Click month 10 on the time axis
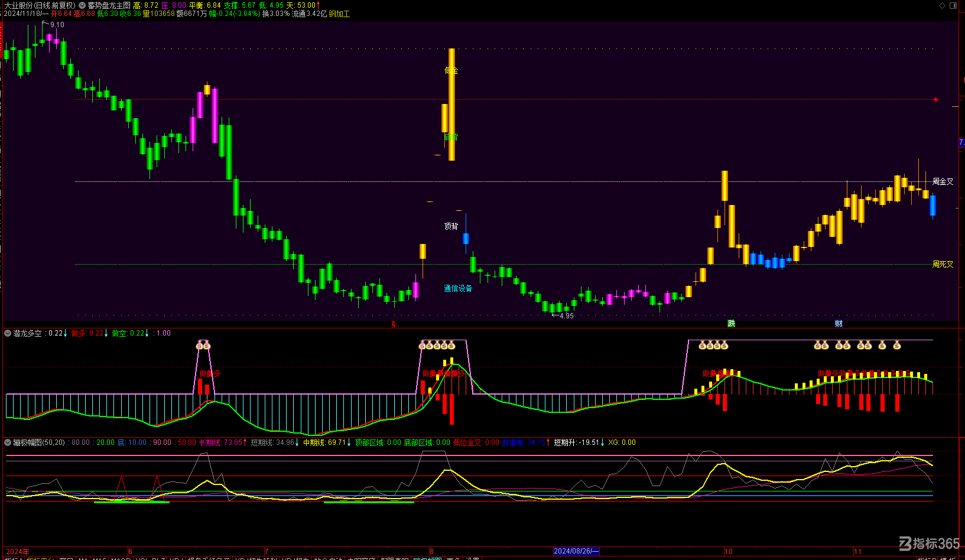The image size is (965, 560). click(729, 552)
